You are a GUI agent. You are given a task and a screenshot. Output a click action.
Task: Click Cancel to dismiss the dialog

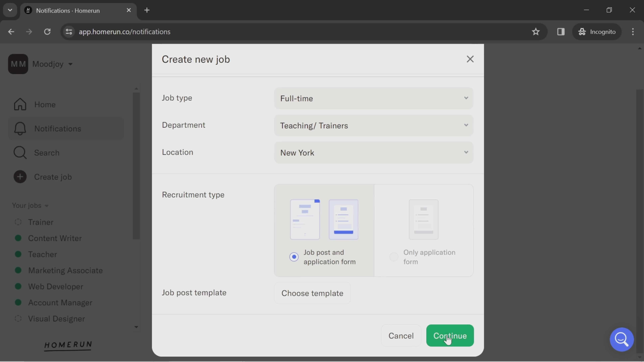pos(401,336)
